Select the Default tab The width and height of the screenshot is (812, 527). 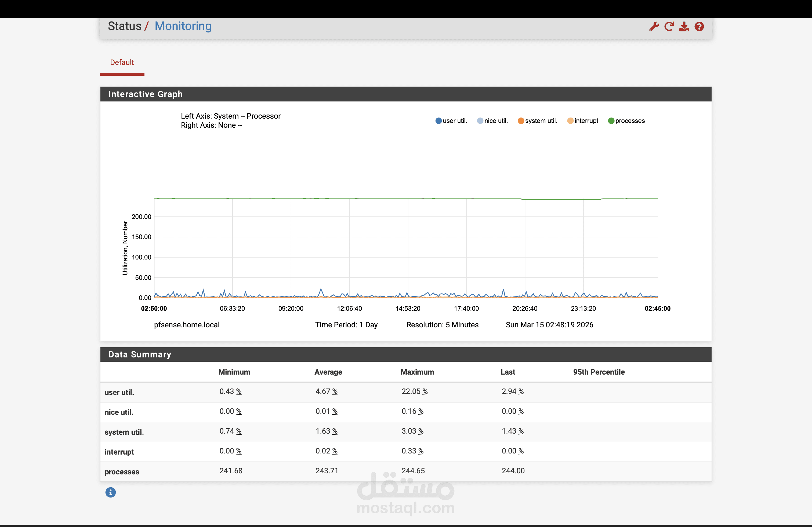(122, 62)
